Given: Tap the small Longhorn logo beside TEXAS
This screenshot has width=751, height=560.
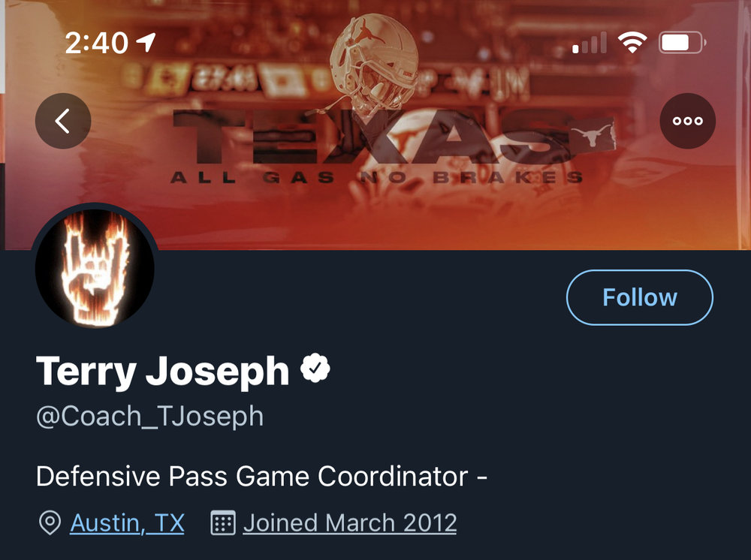Looking at the screenshot, I should [x=592, y=137].
